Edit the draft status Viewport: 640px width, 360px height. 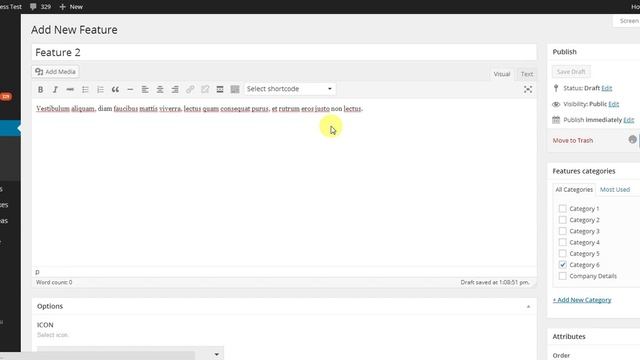pyautogui.click(x=607, y=88)
